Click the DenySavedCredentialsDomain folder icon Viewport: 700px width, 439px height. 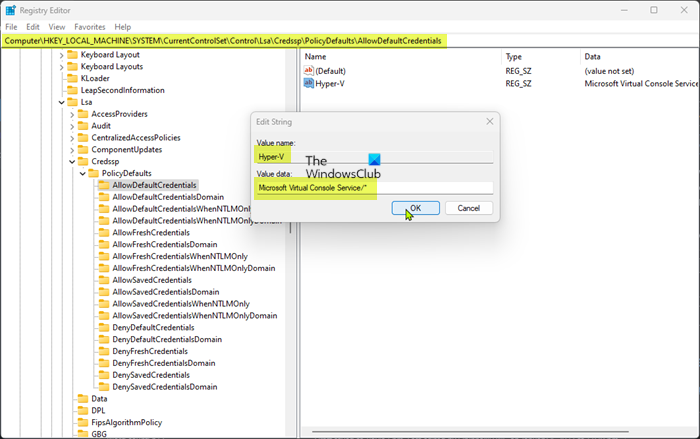[x=104, y=387]
